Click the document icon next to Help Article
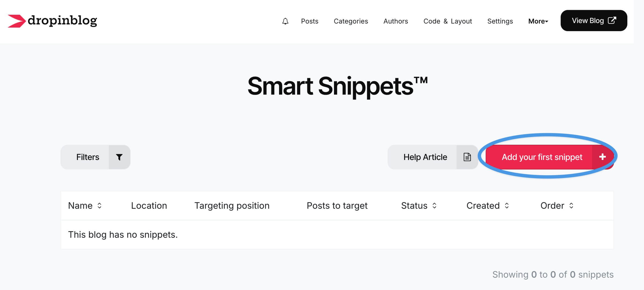The image size is (644, 290). point(467,157)
